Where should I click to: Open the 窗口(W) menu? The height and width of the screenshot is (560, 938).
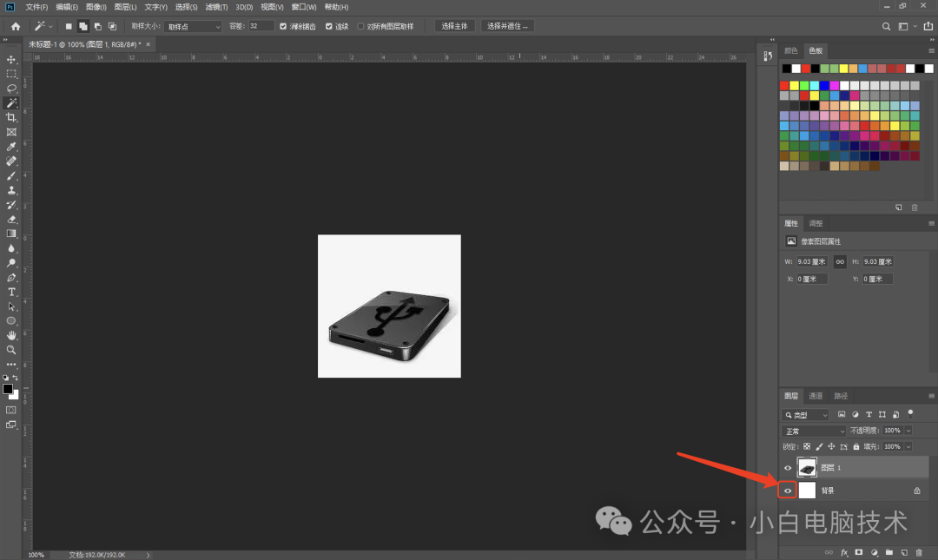[303, 7]
